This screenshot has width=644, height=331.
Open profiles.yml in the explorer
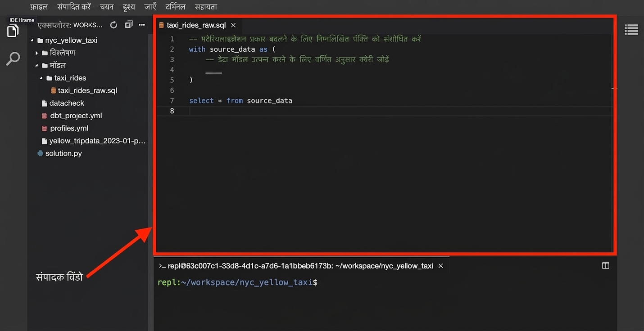(69, 128)
